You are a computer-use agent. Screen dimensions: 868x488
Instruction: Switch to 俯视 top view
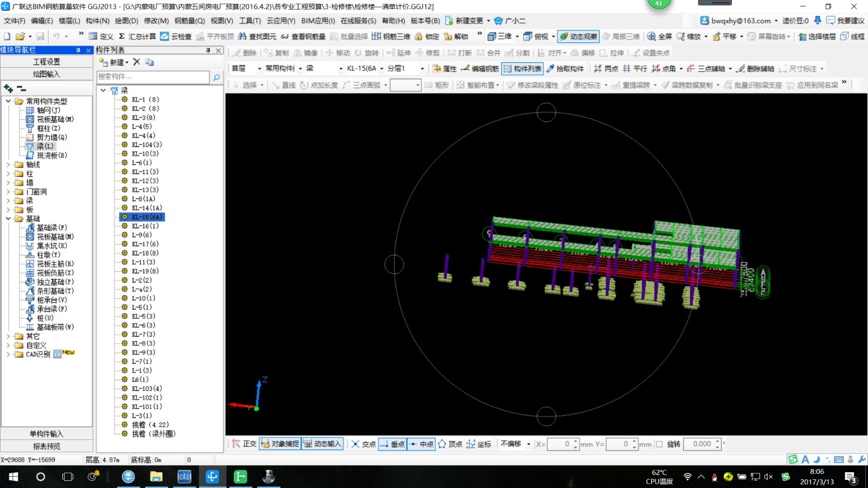click(536, 36)
